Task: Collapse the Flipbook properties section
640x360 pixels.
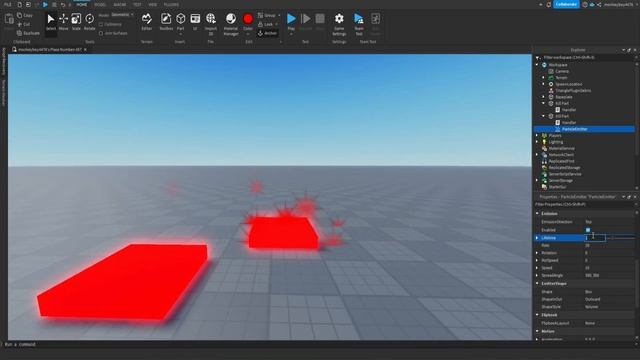Action: click(537, 315)
